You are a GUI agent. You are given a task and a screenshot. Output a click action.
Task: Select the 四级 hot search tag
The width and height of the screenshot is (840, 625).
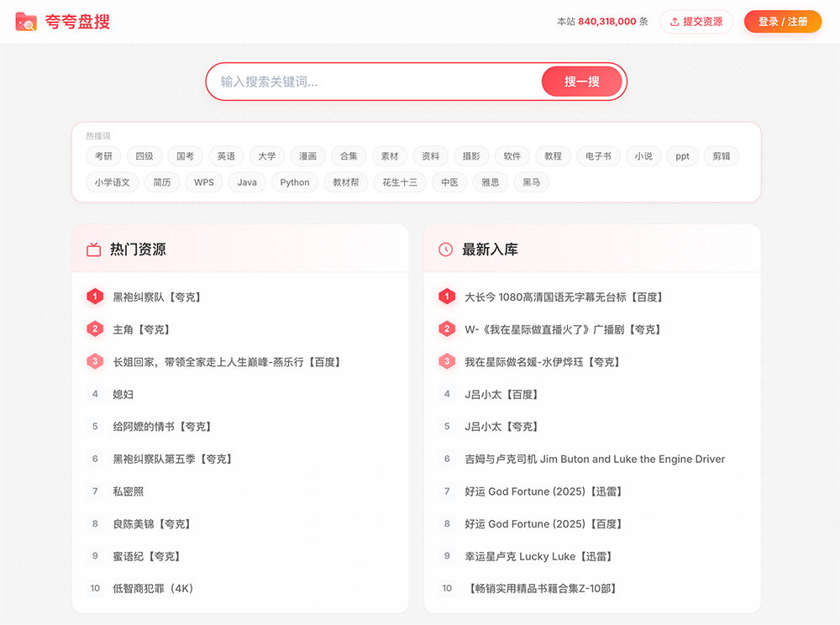pyautogui.click(x=144, y=156)
